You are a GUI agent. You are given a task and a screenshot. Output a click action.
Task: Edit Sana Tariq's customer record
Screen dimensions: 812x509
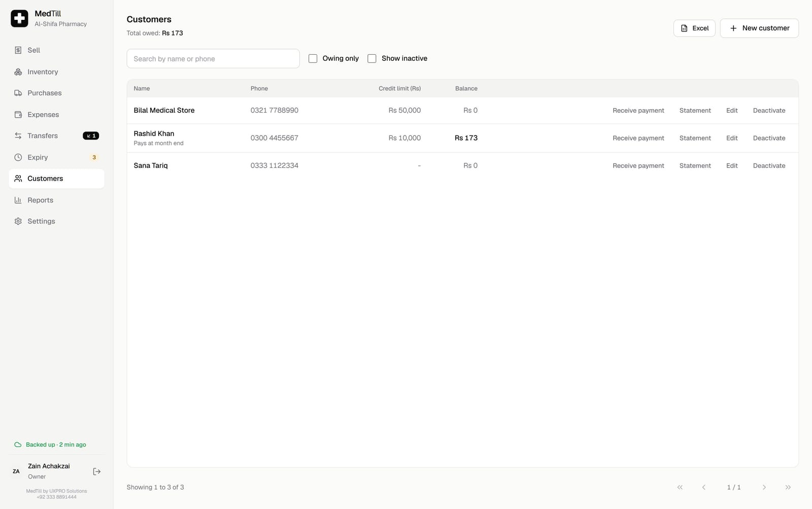pos(732,165)
